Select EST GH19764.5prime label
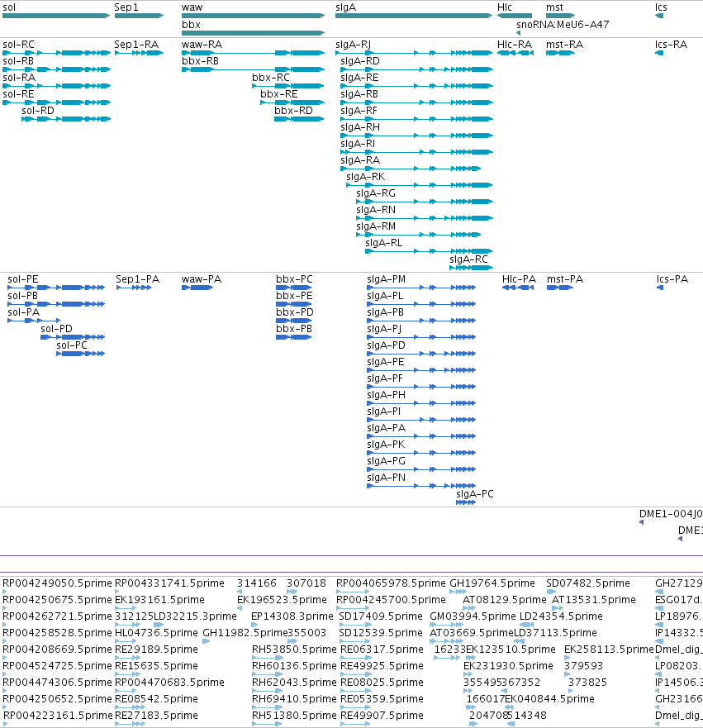 492,583
